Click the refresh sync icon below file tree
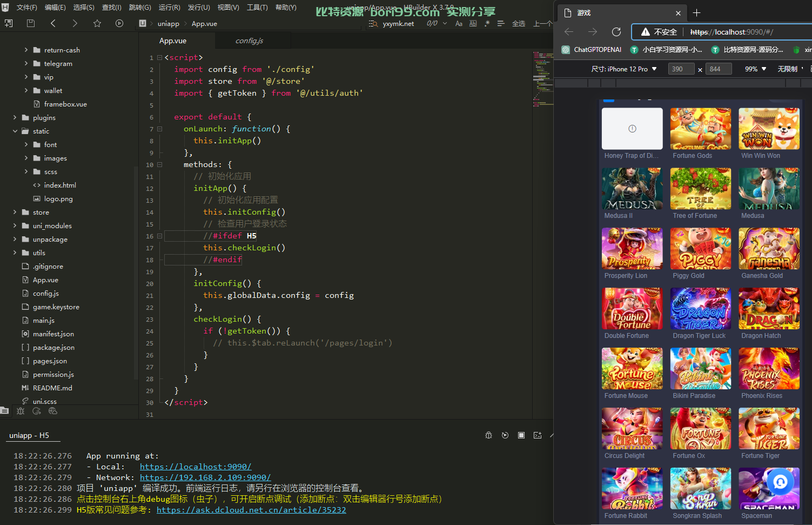 (37, 411)
